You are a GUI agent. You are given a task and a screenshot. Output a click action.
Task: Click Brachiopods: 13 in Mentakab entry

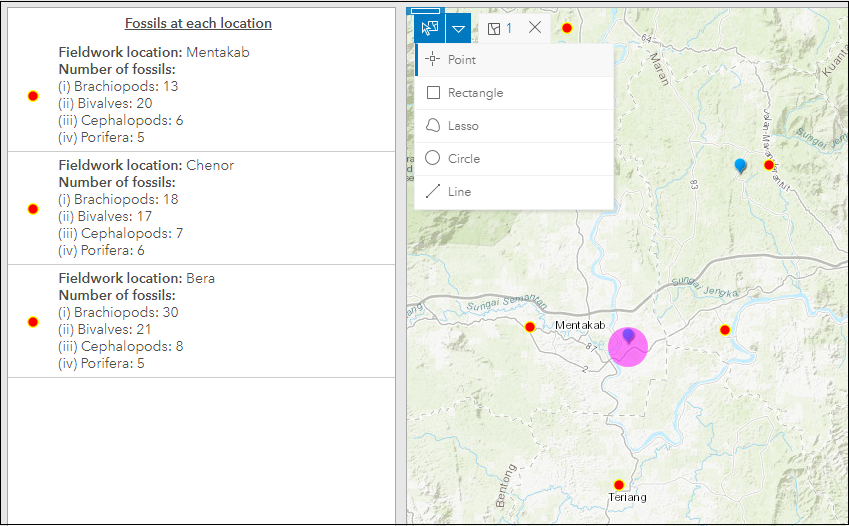(118, 86)
